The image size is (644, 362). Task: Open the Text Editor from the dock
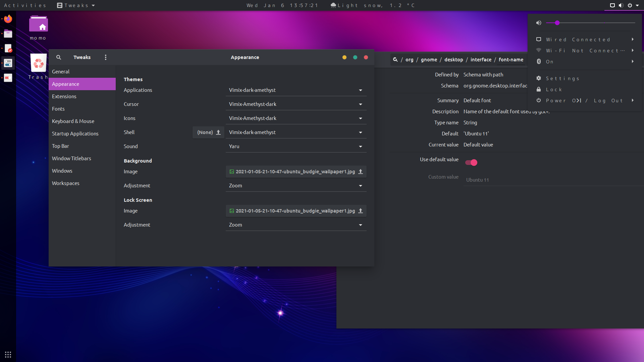8,48
